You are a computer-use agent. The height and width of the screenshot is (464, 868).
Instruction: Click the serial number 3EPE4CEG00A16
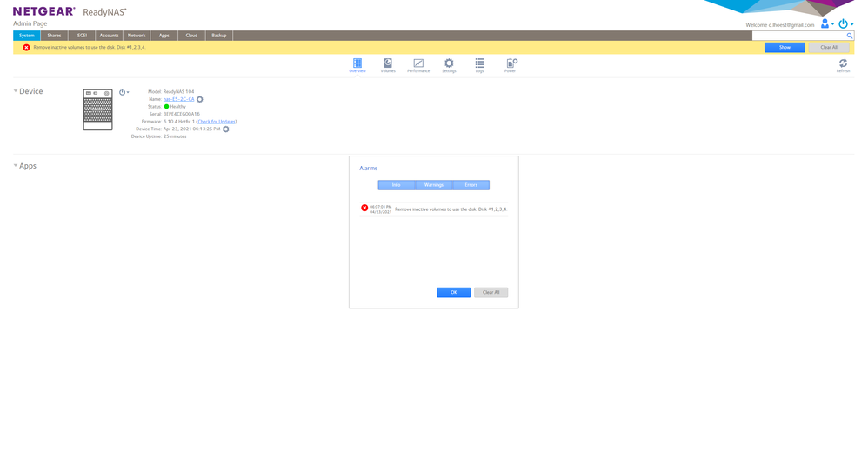click(x=182, y=114)
